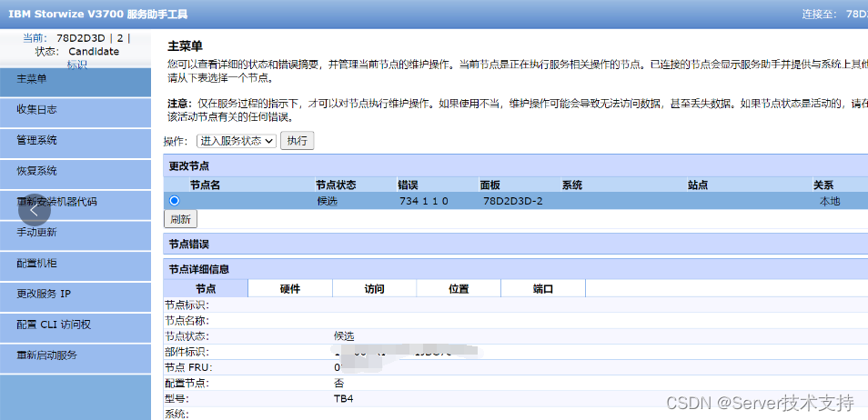Open 主菜单 in the sidebar
The height and width of the screenshot is (420, 868).
click(x=76, y=83)
